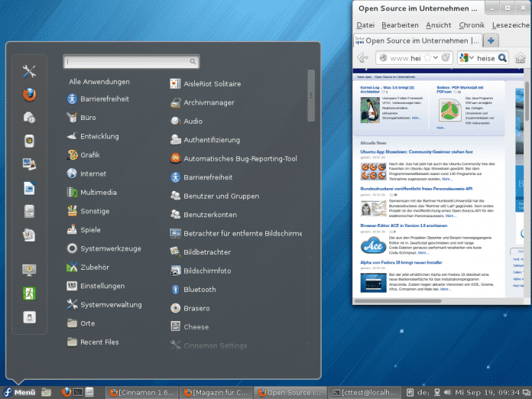Viewport: 532px width, 399px height.
Task: Open the Chronik menu in Firefox
Action: 472,25
